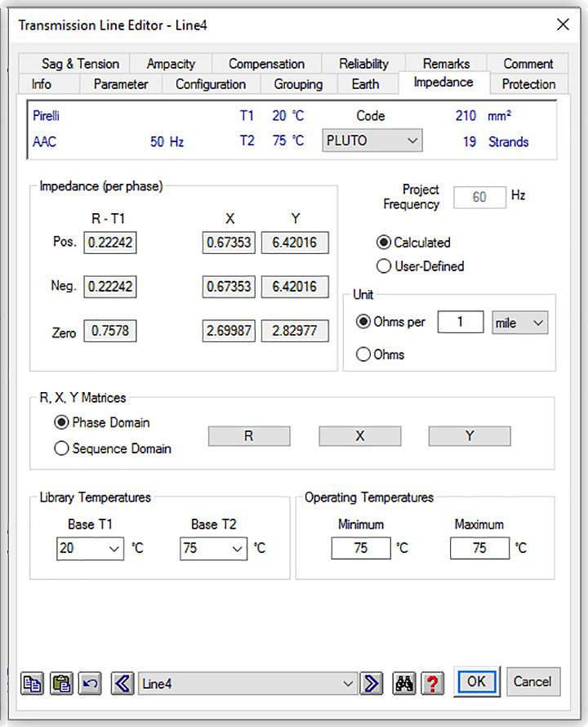Click the X matrix button
The image size is (588, 727).
[x=360, y=436]
